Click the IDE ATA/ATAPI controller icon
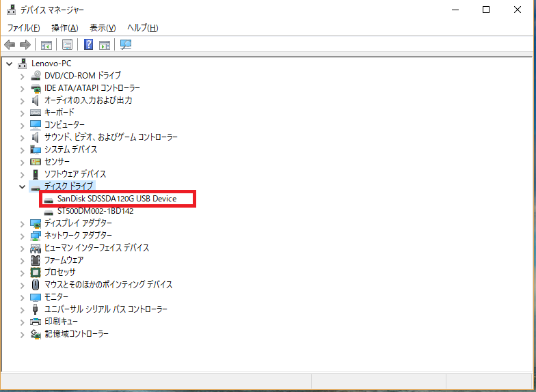The height and width of the screenshot is (392, 536). (36, 88)
